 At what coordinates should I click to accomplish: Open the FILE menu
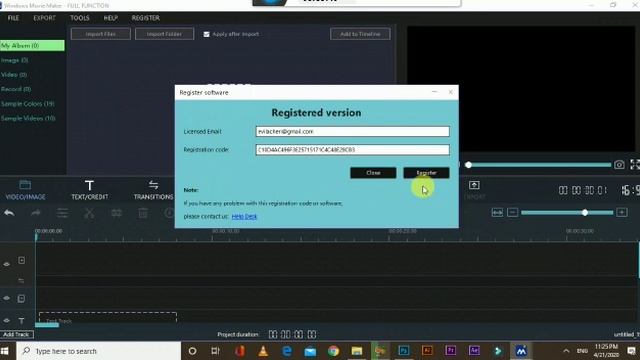(x=13, y=18)
